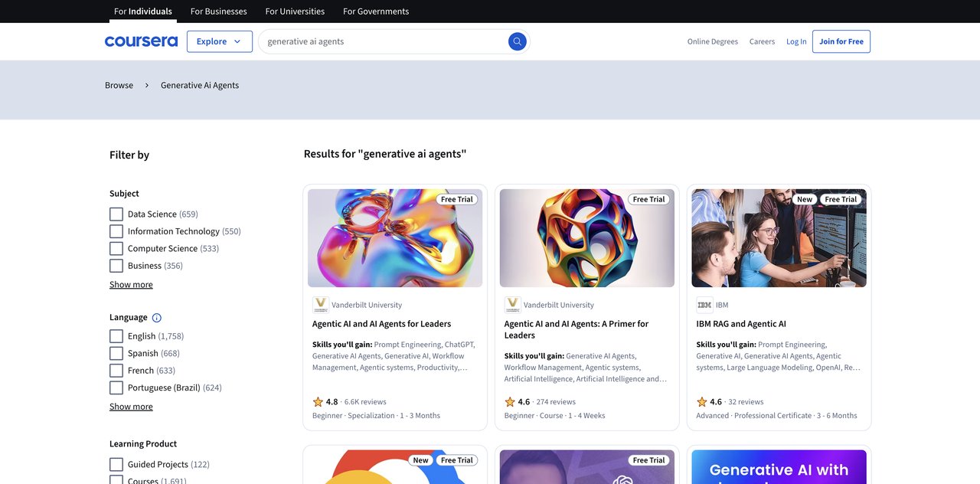Click the Language info icon
The height and width of the screenshot is (484, 980).
157,318
